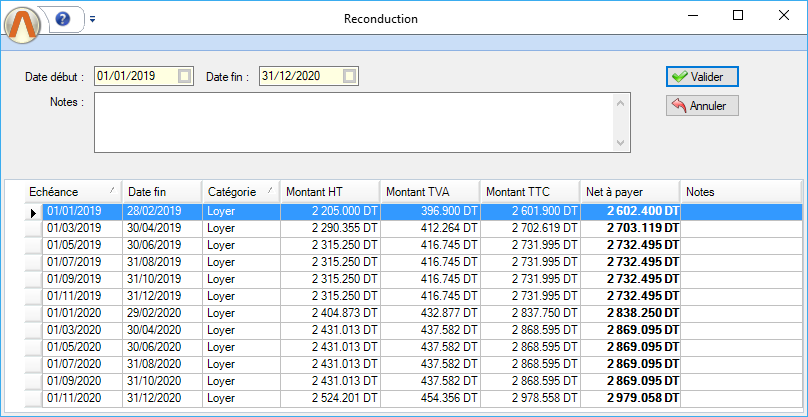The image size is (808, 417).
Task: Click the Montant HT column header
Action: (328, 191)
